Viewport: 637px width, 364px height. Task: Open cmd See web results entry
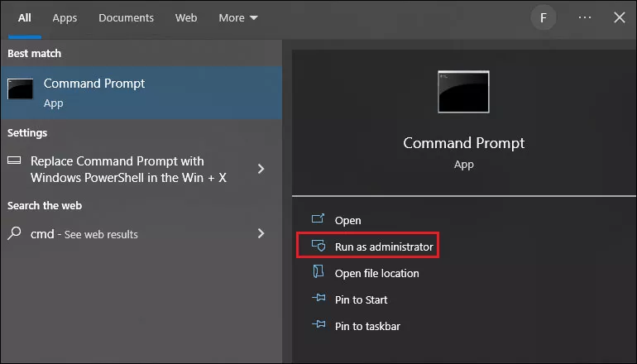pyautogui.click(x=141, y=233)
